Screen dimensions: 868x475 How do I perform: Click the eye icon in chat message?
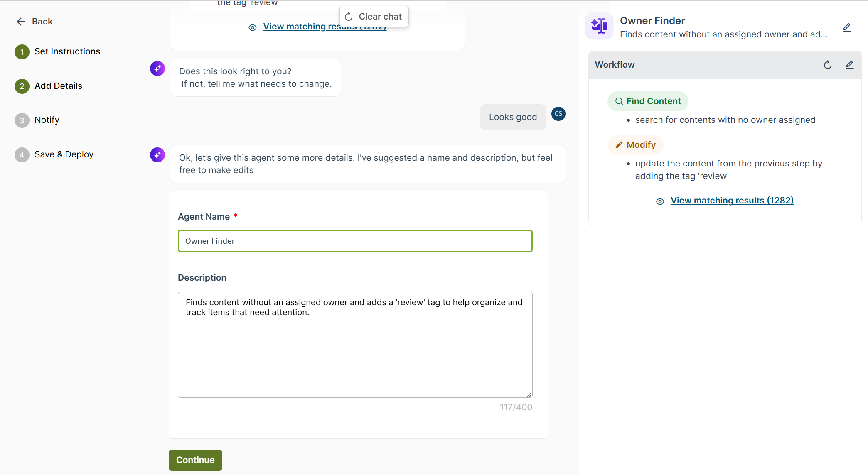coord(252,27)
